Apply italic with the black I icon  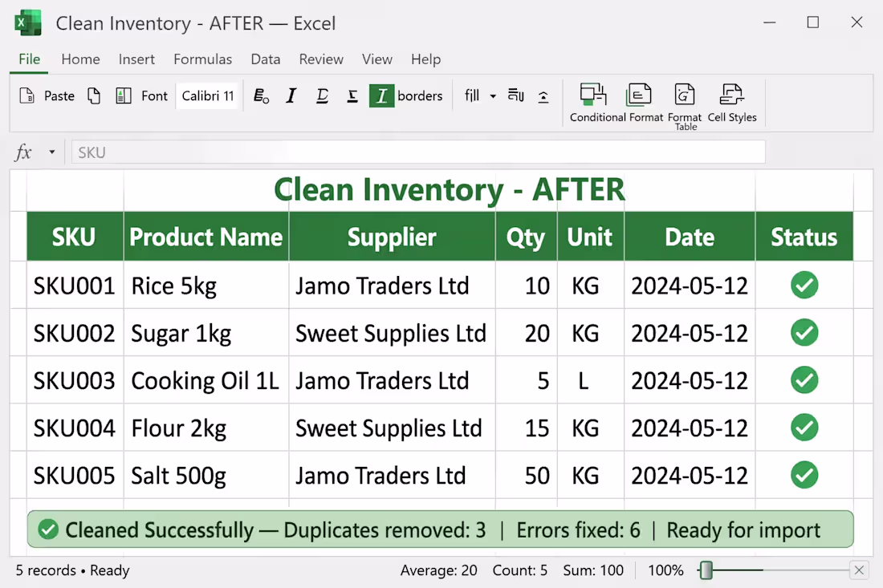[x=291, y=95]
